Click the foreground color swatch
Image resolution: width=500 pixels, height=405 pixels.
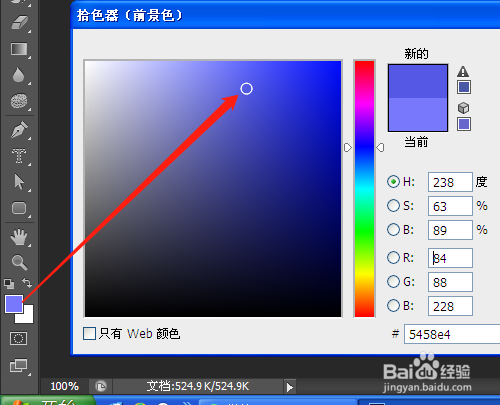14,304
